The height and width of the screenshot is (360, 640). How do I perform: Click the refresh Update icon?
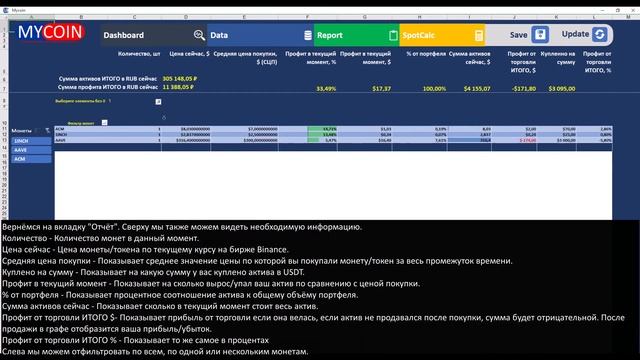600,34
